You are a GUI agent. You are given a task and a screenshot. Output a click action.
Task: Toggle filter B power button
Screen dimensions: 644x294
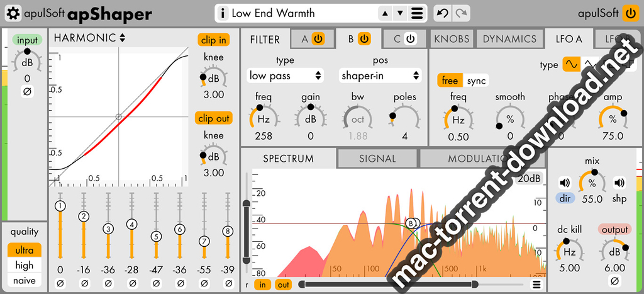coord(364,39)
